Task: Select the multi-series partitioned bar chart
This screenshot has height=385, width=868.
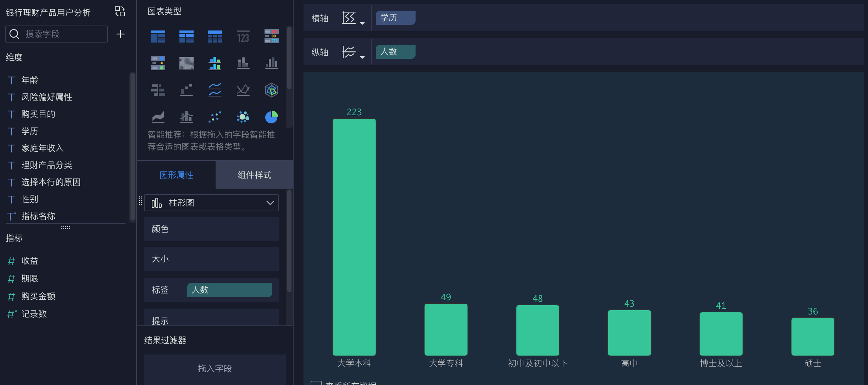Action: point(215,63)
